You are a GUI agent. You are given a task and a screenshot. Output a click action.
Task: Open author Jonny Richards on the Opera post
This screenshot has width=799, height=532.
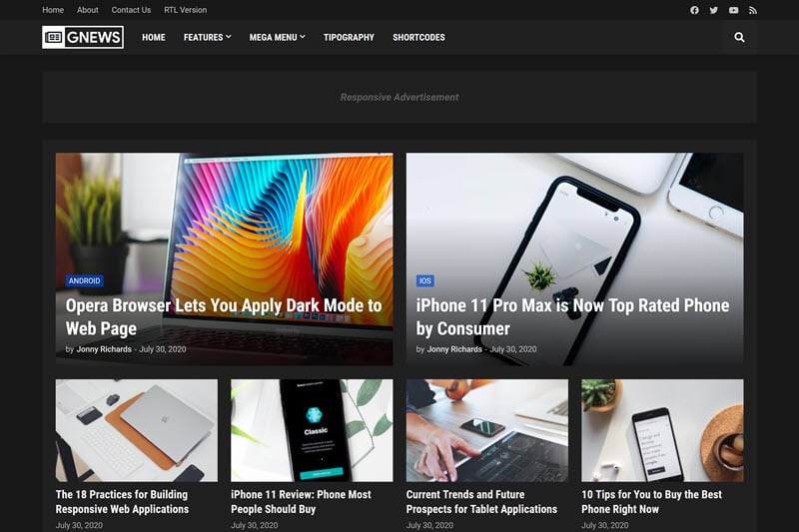[x=104, y=349]
